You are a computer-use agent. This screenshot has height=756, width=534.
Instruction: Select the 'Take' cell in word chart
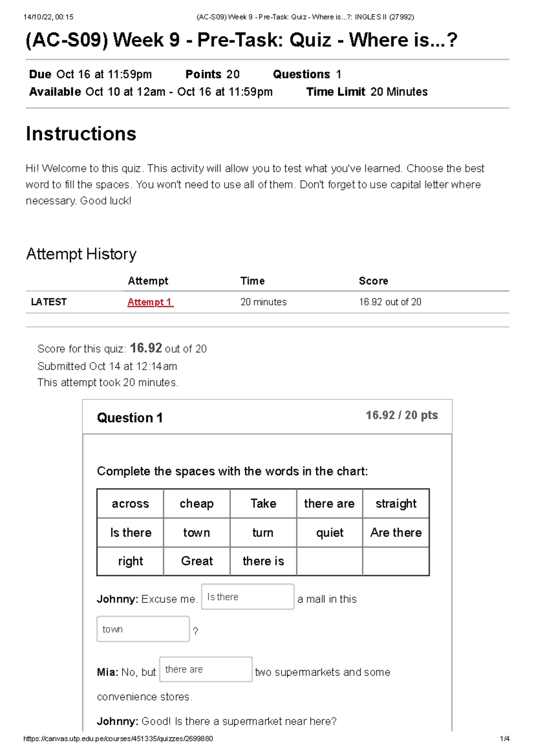(263, 504)
